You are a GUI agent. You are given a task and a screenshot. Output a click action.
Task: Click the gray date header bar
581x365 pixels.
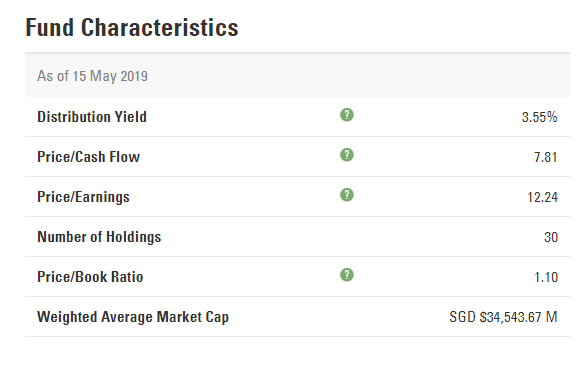(x=298, y=75)
